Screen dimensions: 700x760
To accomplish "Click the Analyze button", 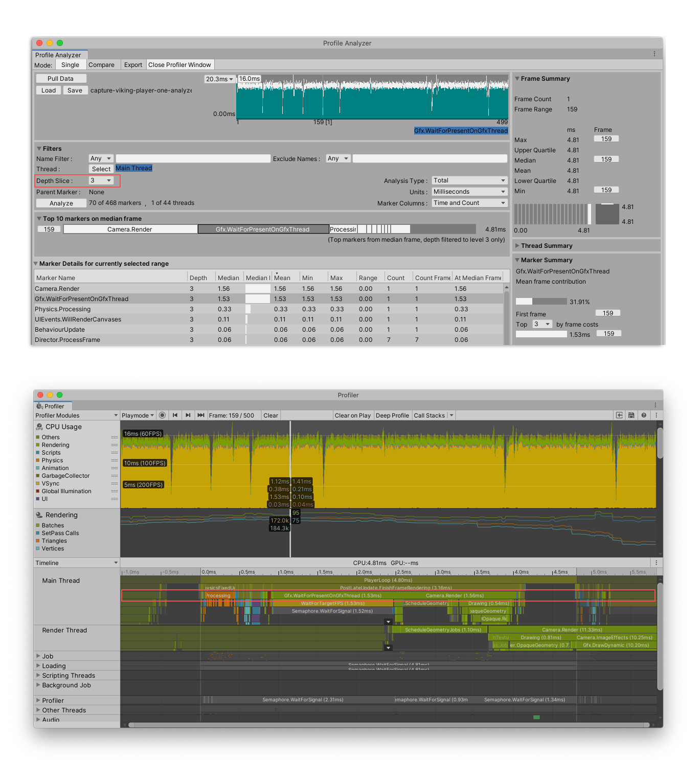I will pos(61,203).
